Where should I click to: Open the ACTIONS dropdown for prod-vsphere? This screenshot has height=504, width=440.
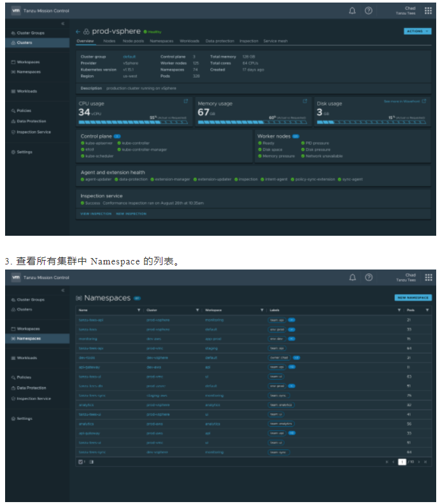click(x=418, y=31)
